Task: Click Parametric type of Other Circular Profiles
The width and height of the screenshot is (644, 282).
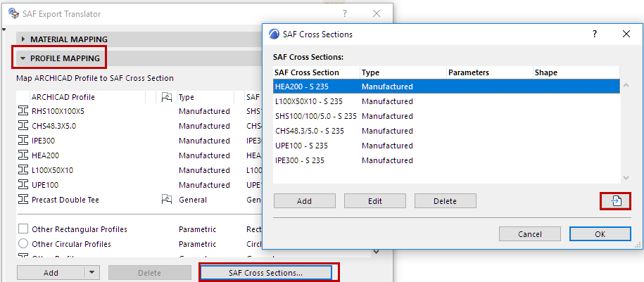Action: pos(197,244)
